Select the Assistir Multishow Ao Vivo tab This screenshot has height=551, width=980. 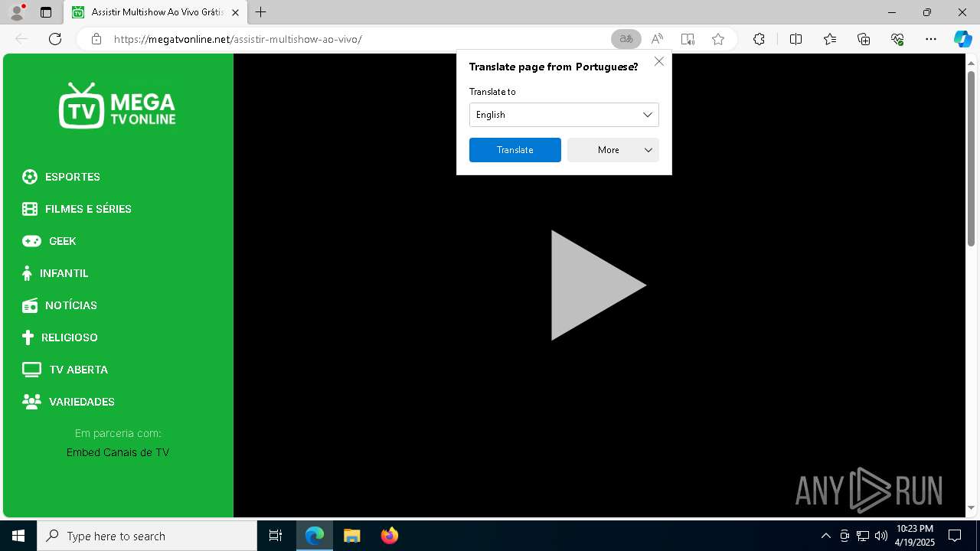point(155,13)
